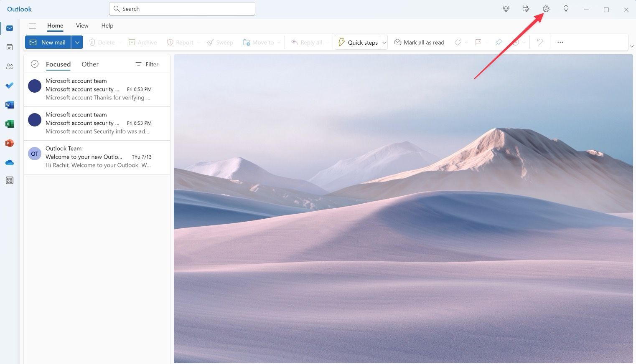Image resolution: width=636 pixels, height=364 pixels.
Task: Open the Calendar in the left sidebar
Action: (x=9, y=47)
